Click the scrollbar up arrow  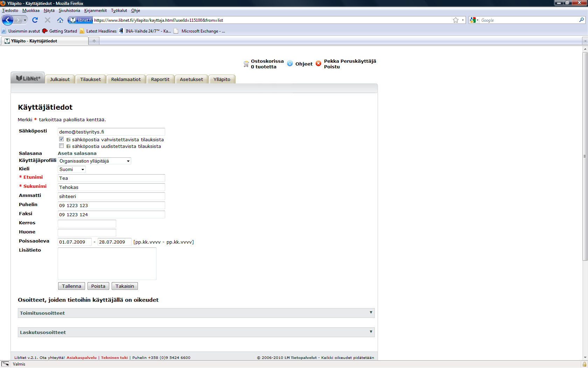585,49
